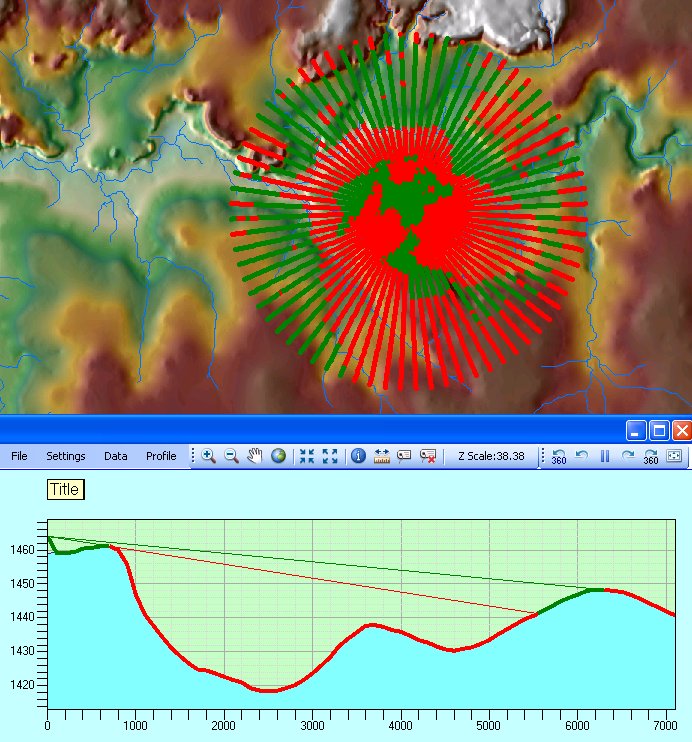
Task: Open the File menu
Action: coord(19,456)
